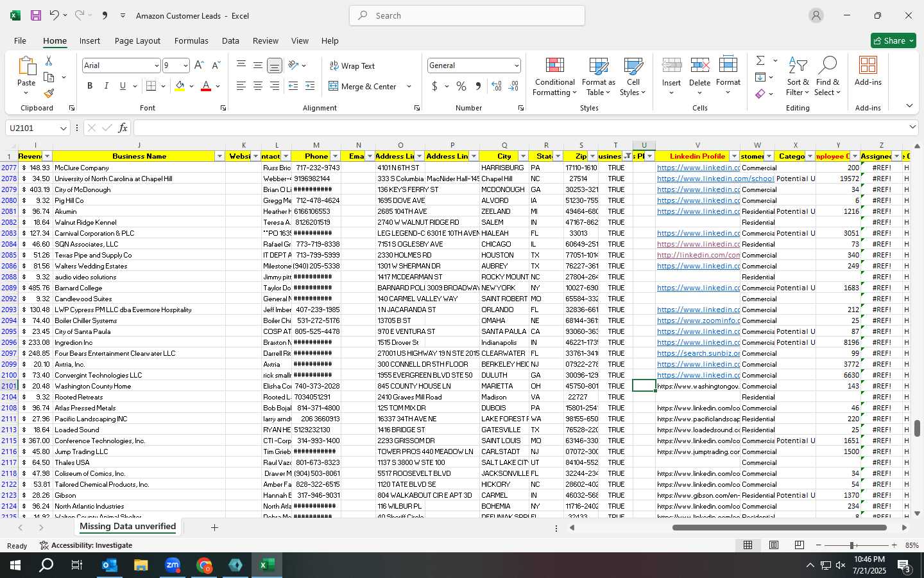The height and width of the screenshot is (578, 924).
Task: Open the font size dropdown
Action: [185, 66]
